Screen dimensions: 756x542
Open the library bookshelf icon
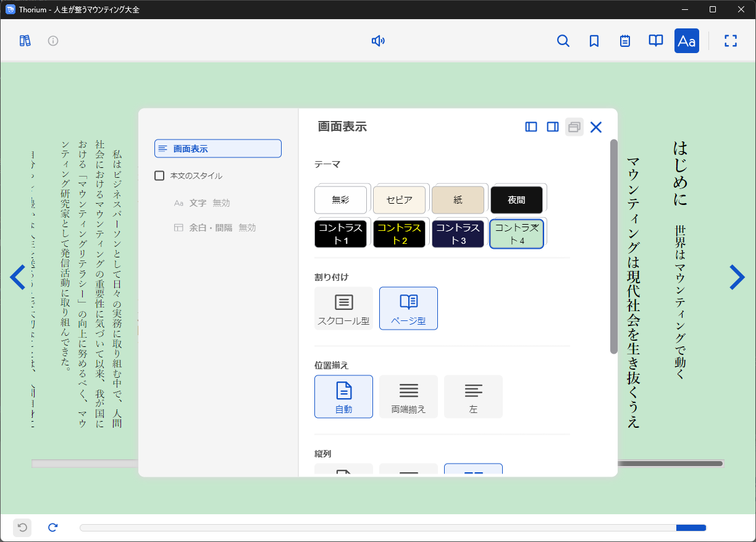coord(25,41)
